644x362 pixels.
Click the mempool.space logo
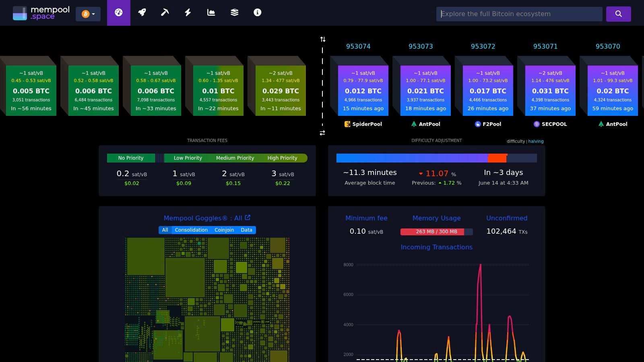pos(41,13)
